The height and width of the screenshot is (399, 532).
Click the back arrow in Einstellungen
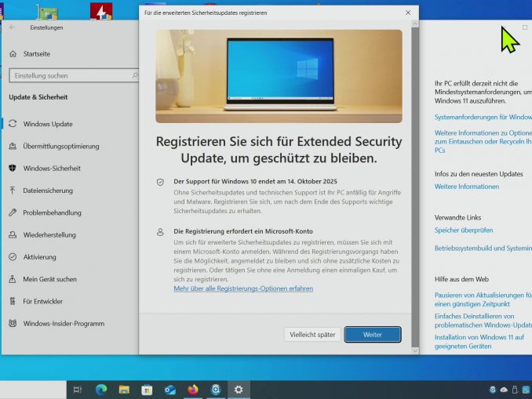pos(12,27)
